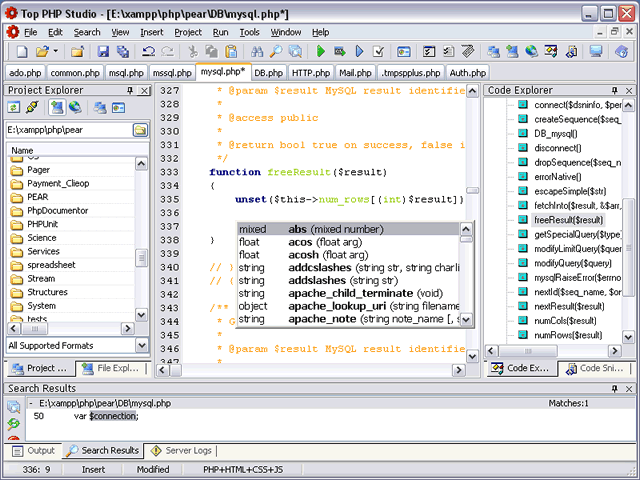The width and height of the screenshot is (640, 480).
Task: Click up arrow of Code Explorer scrollbar
Action: (628, 105)
